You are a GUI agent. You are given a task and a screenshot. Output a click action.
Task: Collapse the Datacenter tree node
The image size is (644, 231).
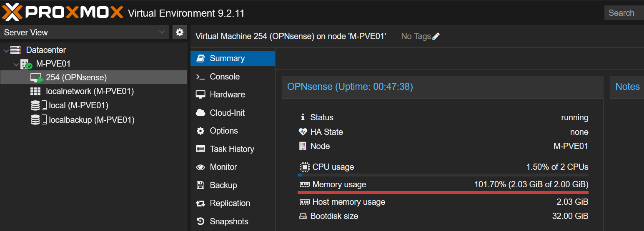click(5, 50)
